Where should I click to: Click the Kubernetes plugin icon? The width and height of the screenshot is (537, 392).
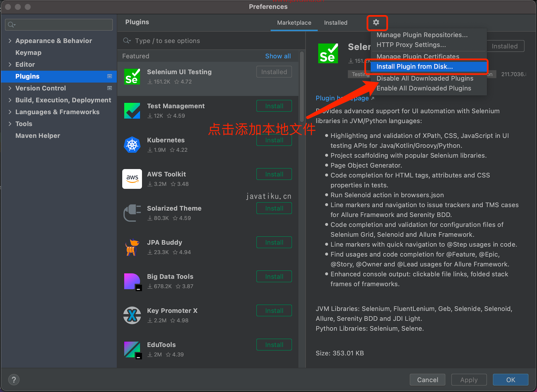pos(132,145)
